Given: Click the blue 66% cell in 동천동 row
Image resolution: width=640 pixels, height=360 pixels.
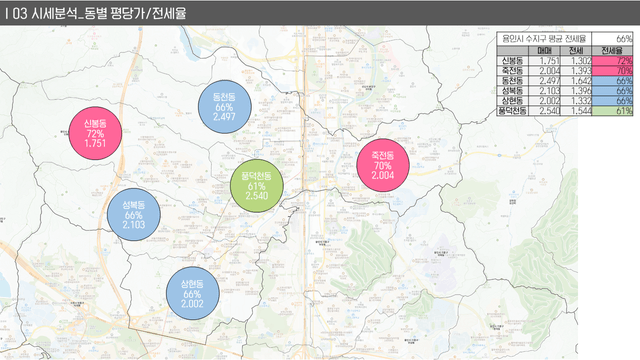Looking at the screenshot, I should coord(612,81).
